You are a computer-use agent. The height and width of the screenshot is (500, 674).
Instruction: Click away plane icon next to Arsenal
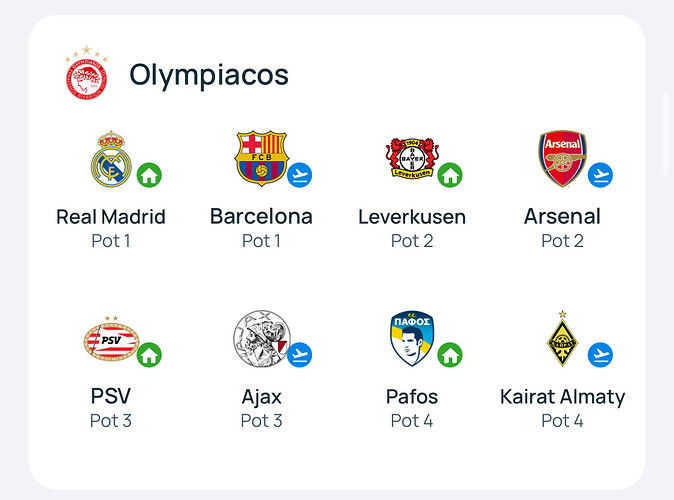pos(600,175)
